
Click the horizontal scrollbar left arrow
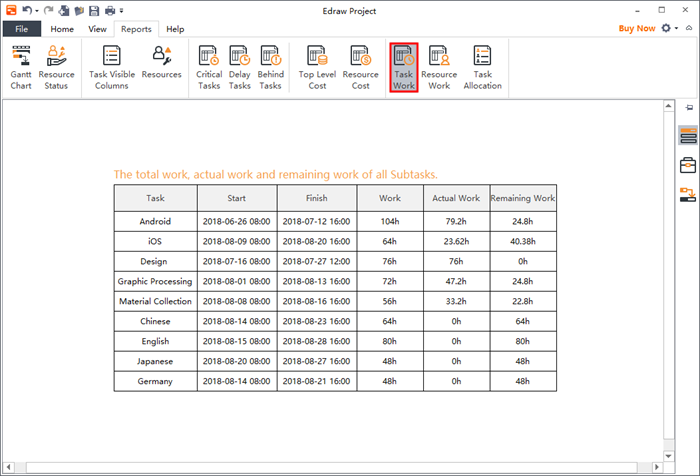[x=8, y=467]
